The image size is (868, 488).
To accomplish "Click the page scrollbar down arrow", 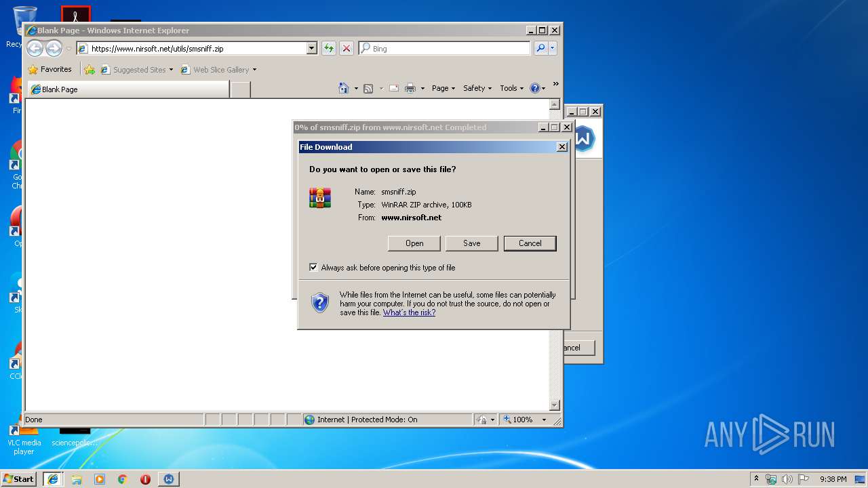I will (555, 405).
